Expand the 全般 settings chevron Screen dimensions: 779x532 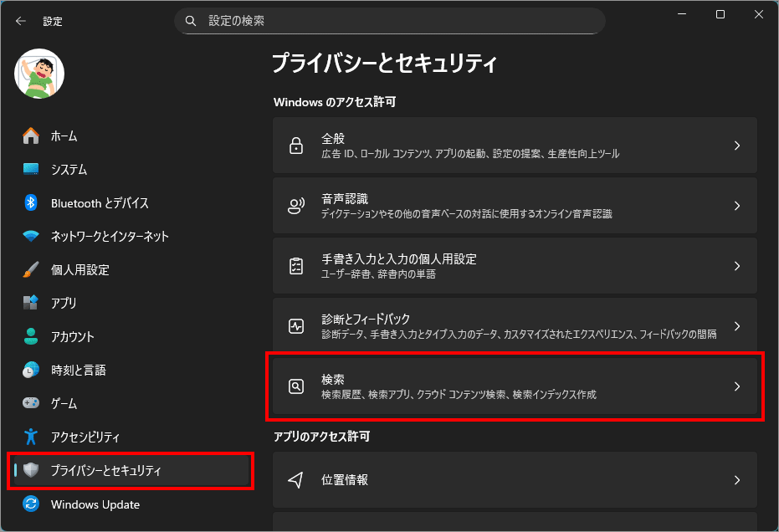point(736,146)
